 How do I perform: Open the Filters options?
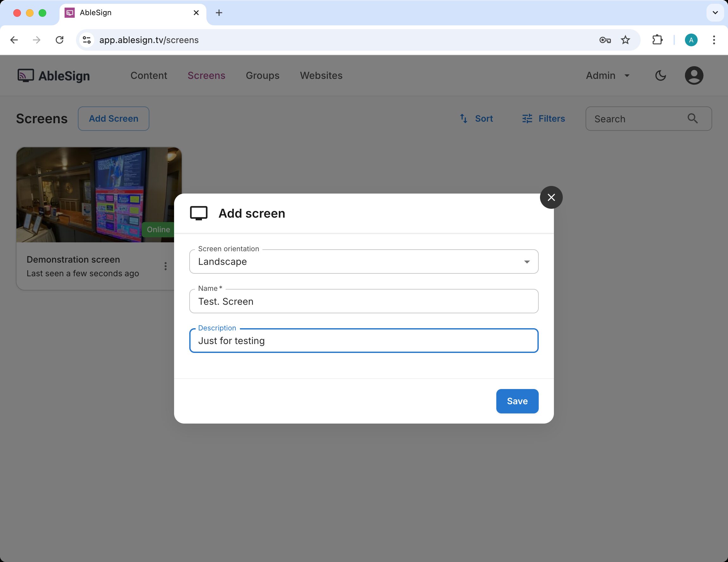pyautogui.click(x=543, y=118)
